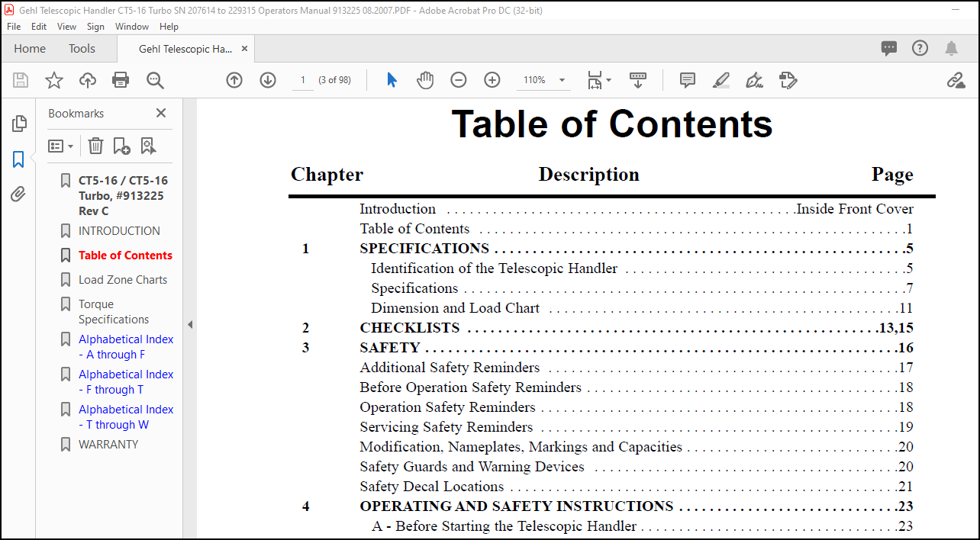Print the file using printer icon
This screenshot has width=980, height=540.
click(121, 80)
